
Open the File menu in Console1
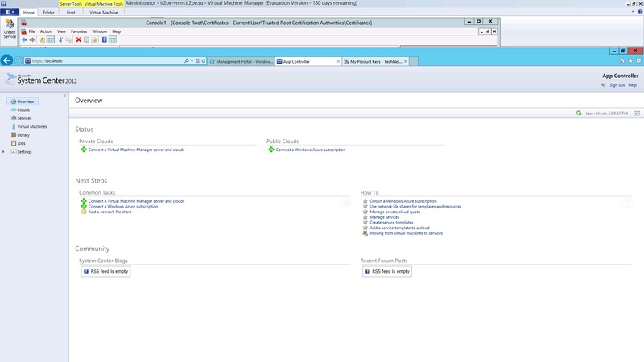point(31,31)
